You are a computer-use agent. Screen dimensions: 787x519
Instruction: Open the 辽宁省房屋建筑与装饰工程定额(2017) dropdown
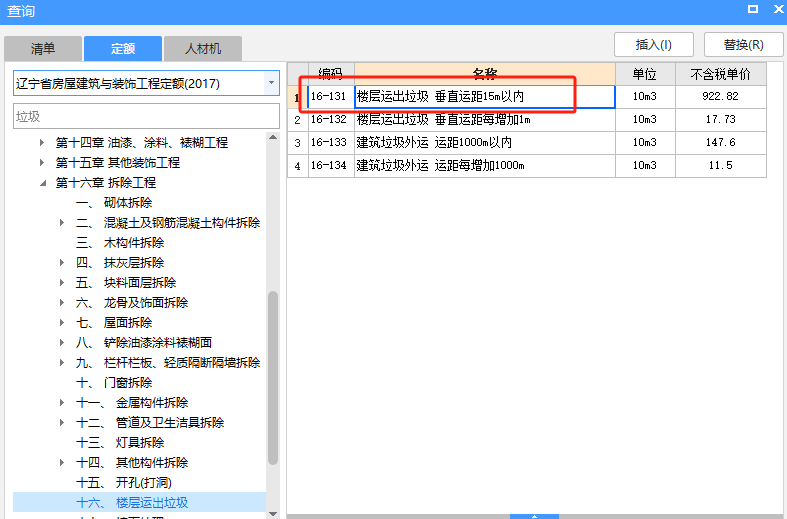tap(271, 83)
